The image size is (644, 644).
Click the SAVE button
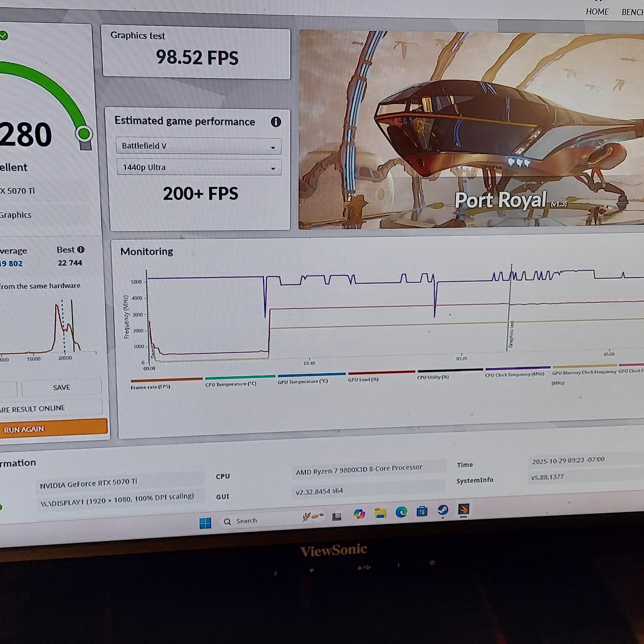tap(61, 387)
